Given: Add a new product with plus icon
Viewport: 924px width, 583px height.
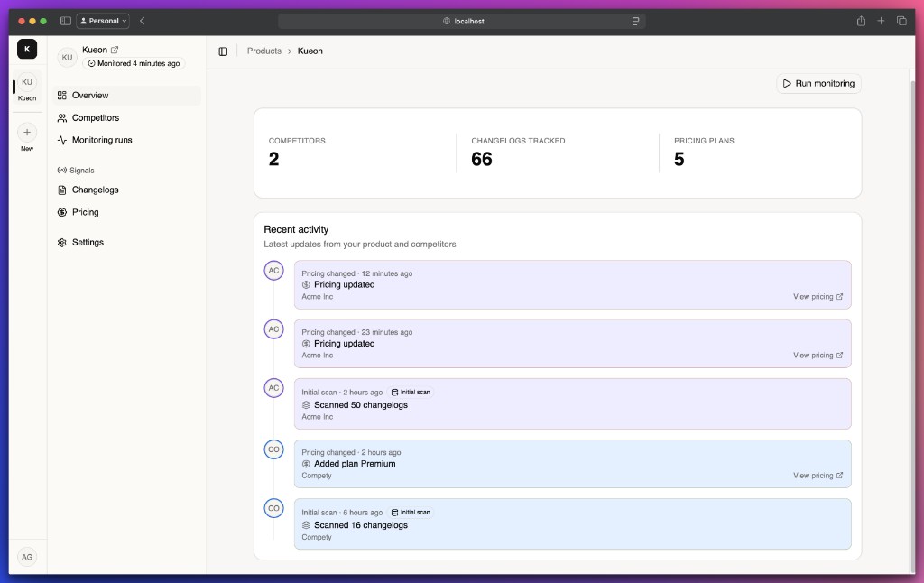Looking at the screenshot, I should coord(27,133).
